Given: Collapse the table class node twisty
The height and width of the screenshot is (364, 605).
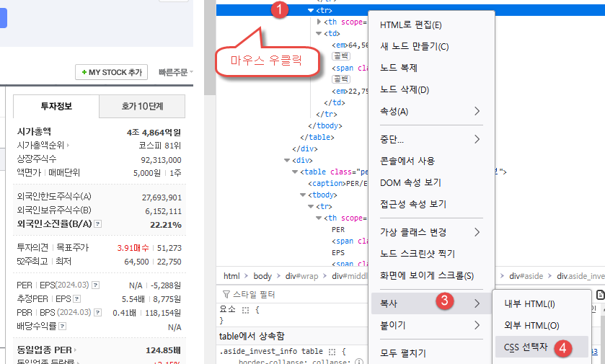Looking at the screenshot, I should (x=295, y=172).
